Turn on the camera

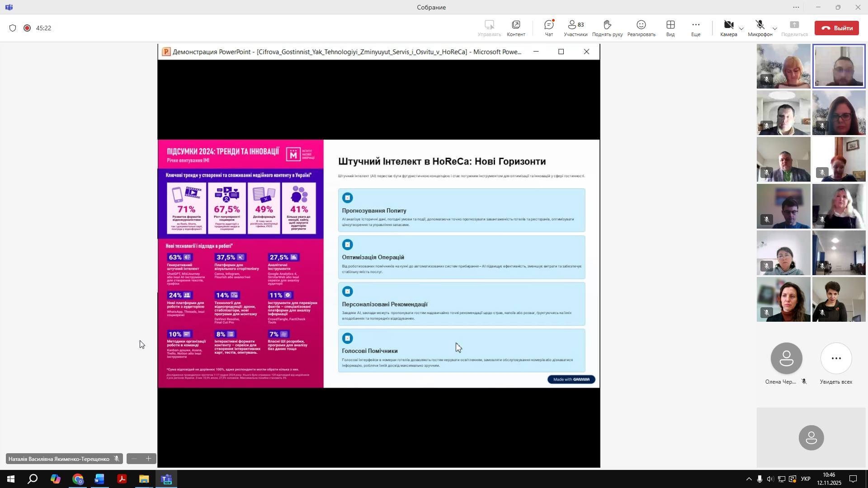tap(728, 25)
